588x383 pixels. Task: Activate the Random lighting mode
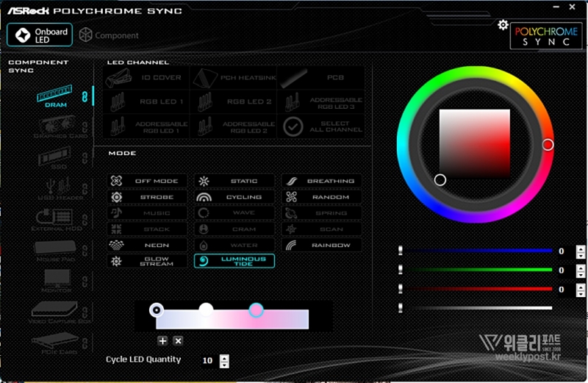pyautogui.click(x=321, y=197)
